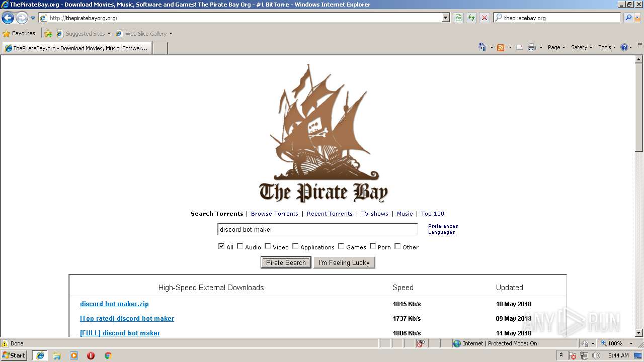644x362 pixels.
Task: Click the Read Mail envelope icon
Action: tap(520, 47)
